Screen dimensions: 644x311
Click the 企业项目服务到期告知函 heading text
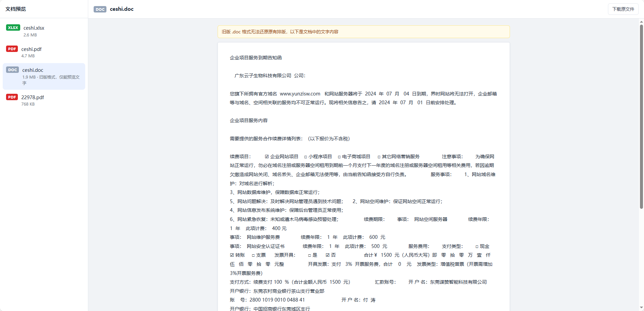pos(256,58)
